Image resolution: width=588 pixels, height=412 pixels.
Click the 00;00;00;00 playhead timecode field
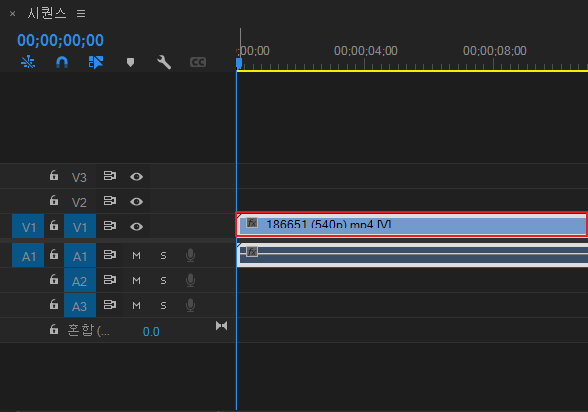coord(60,40)
